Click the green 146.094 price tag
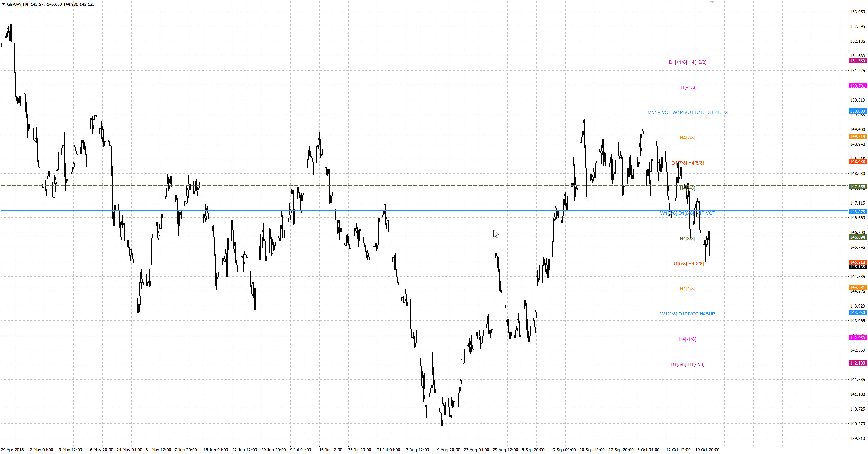This screenshot has height=454, width=868. 857,237
